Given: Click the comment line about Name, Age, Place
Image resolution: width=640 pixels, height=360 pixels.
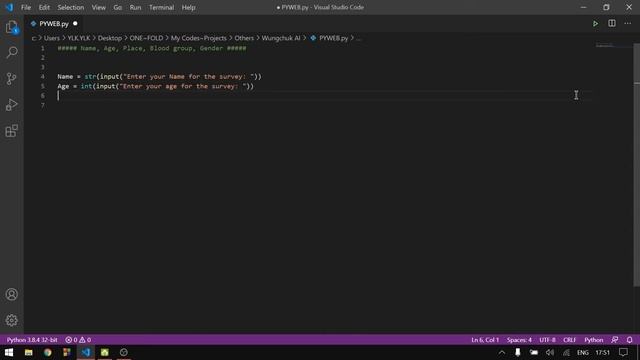Looking at the screenshot, I should click(x=152, y=48).
